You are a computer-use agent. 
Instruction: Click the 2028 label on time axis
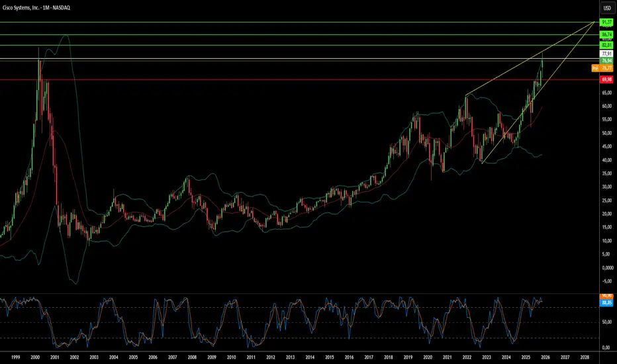[585, 357]
